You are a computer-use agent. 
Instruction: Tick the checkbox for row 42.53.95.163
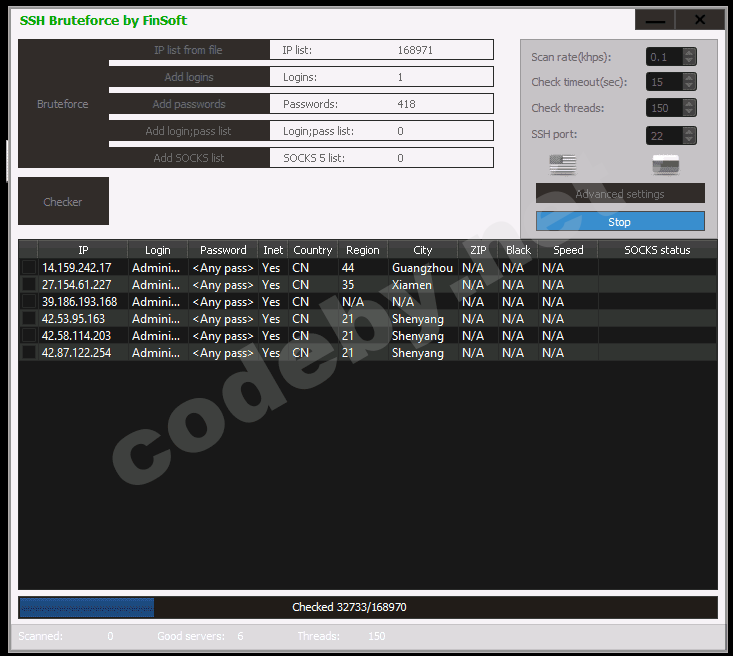point(29,318)
